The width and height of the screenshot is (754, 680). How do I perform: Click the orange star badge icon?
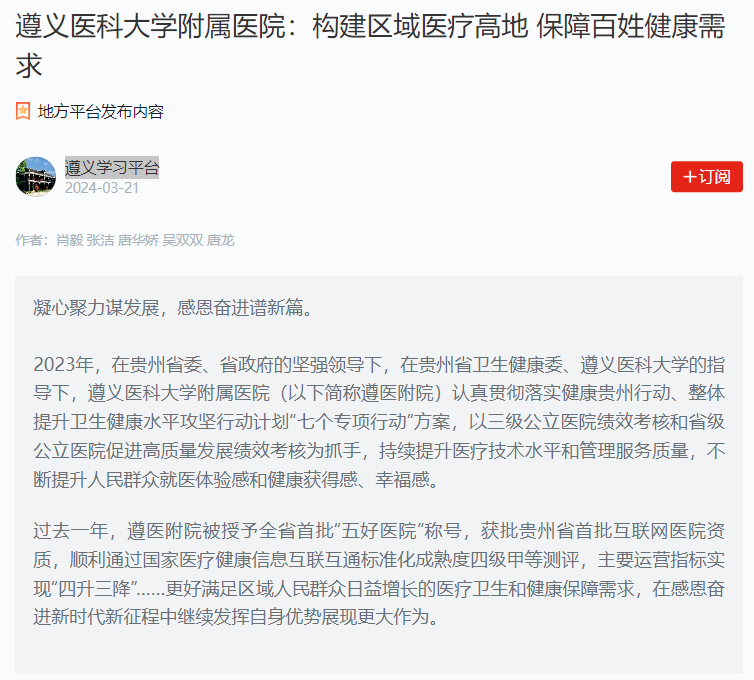click(23, 111)
